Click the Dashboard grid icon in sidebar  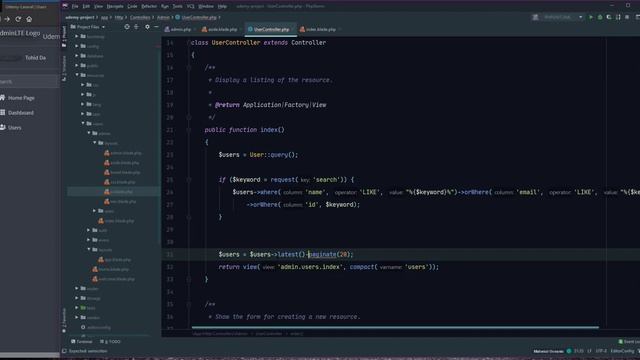point(3,112)
